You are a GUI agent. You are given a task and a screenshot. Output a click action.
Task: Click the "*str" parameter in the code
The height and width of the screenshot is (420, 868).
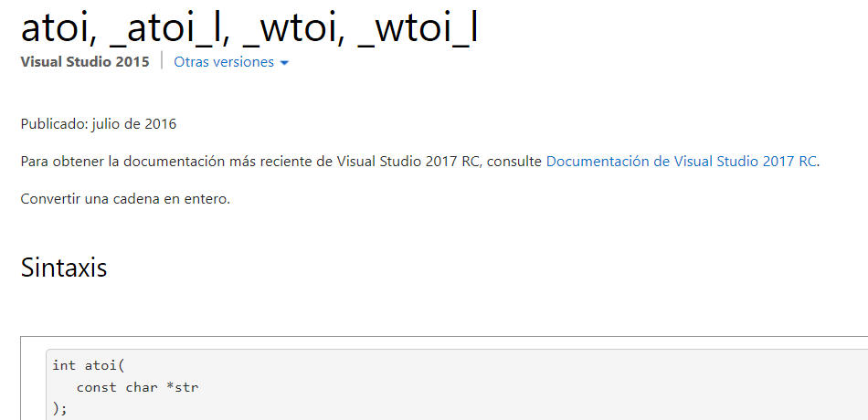point(183,387)
